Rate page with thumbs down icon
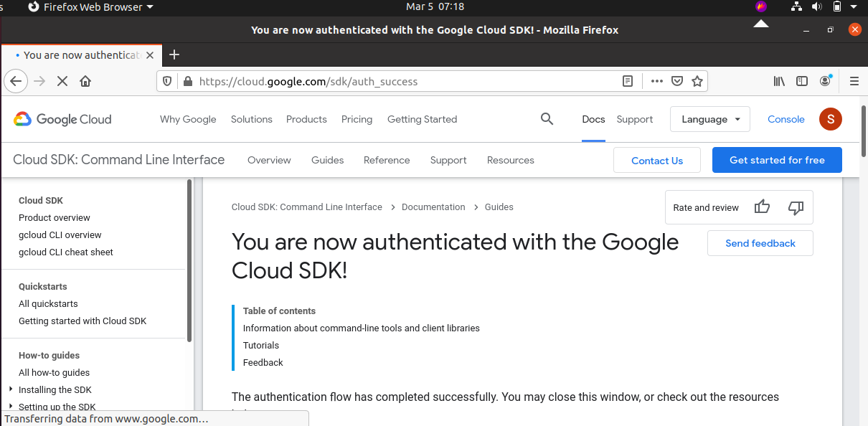The height and width of the screenshot is (426, 868). point(796,207)
